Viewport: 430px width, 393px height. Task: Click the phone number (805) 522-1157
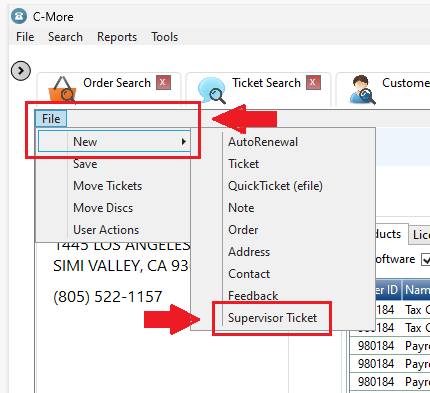(x=108, y=296)
